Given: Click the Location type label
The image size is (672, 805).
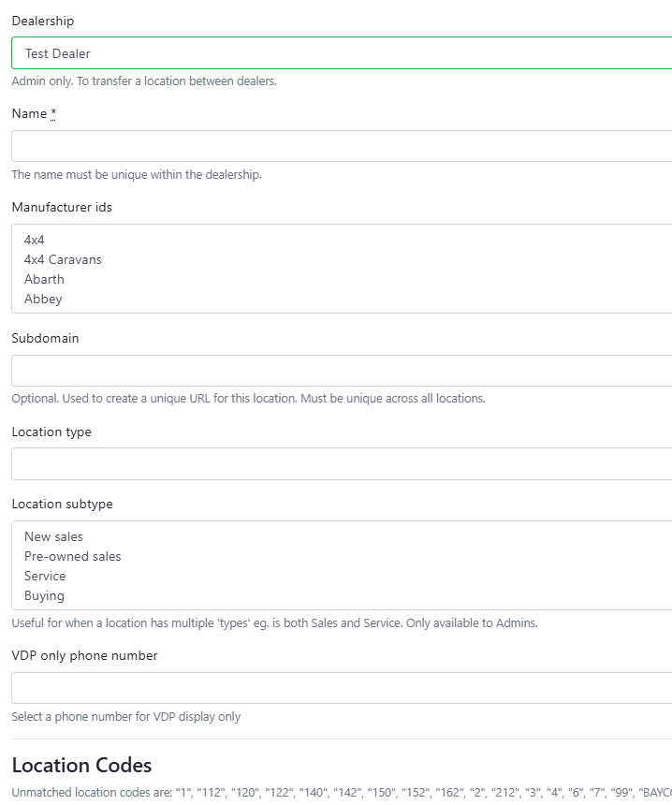Looking at the screenshot, I should tap(51, 432).
